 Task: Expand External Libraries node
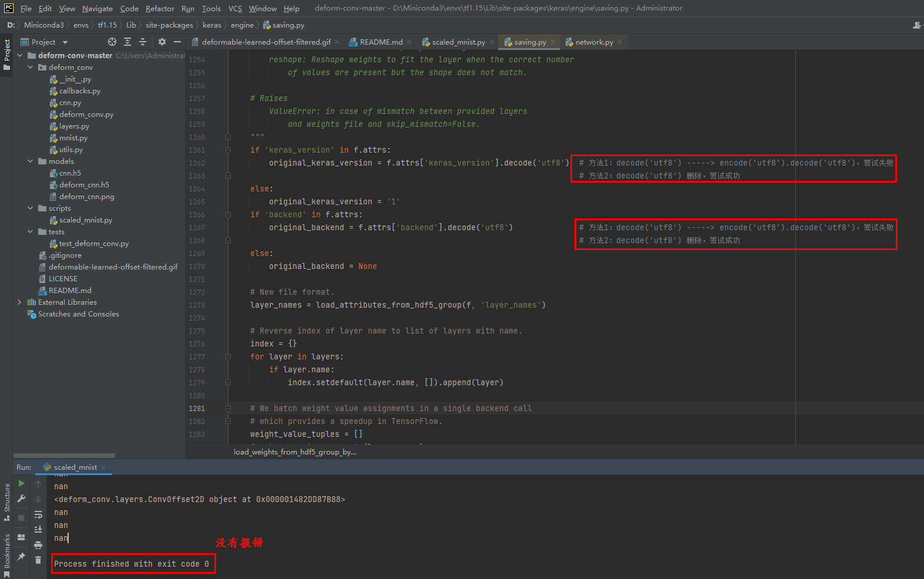click(x=20, y=302)
